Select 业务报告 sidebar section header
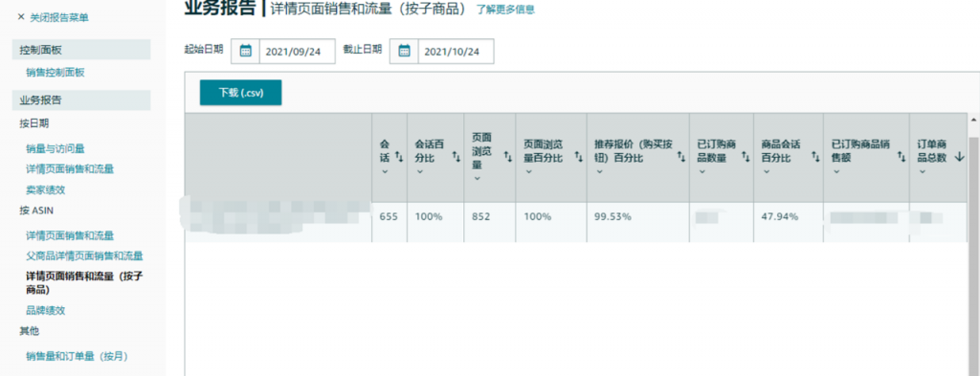This screenshot has height=376, width=980. click(x=81, y=100)
